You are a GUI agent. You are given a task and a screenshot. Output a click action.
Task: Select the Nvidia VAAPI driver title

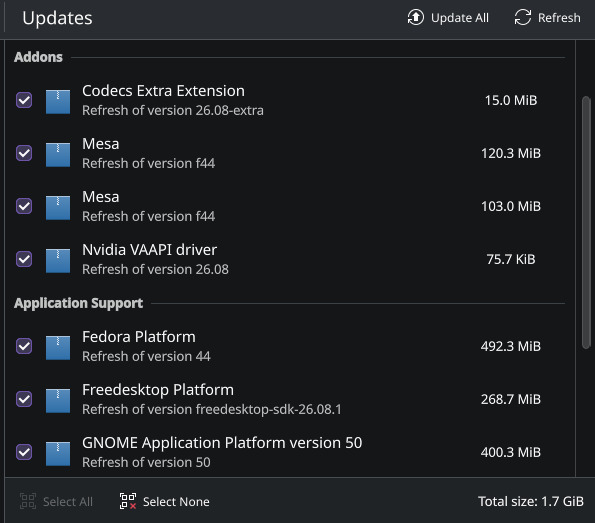click(150, 250)
